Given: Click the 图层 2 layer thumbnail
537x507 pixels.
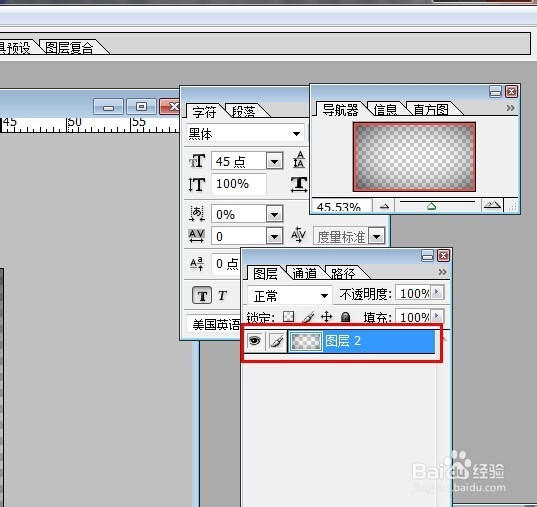Looking at the screenshot, I should [x=305, y=342].
